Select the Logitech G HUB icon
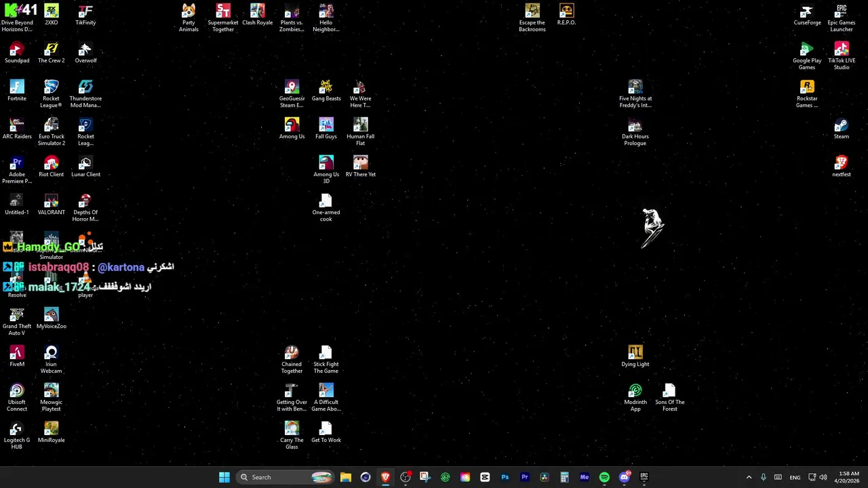This screenshot has height=488, width=868. pyautogui.click(x=17, y=435)
